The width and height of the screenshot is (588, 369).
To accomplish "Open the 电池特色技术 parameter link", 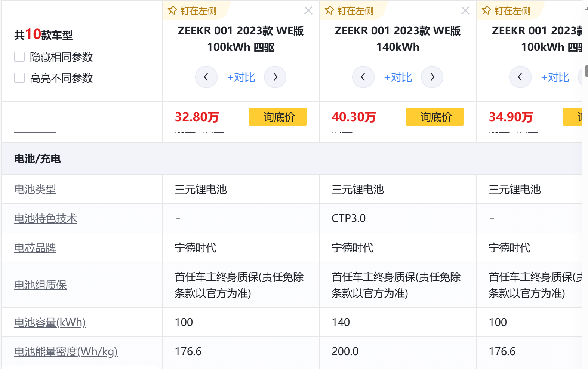I will point(46,219).
